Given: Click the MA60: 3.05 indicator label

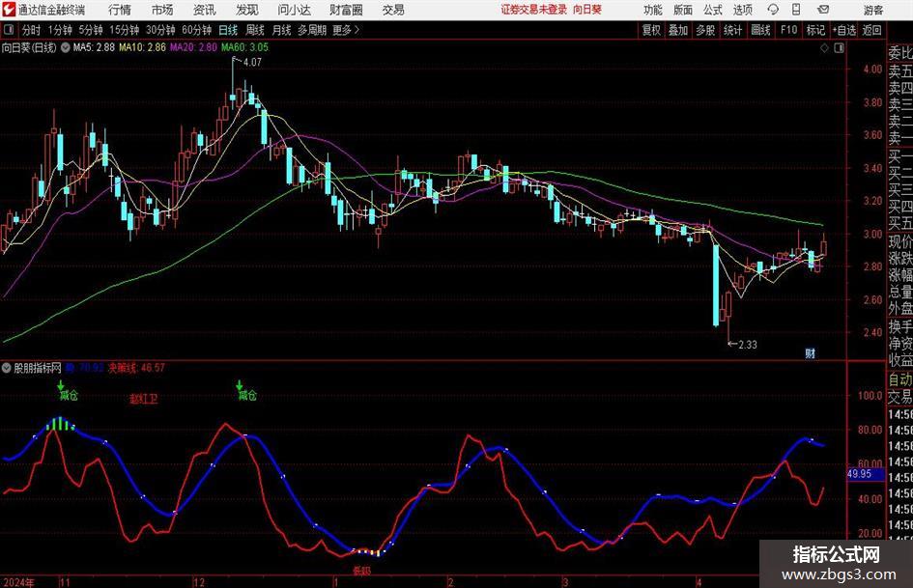Looking at the screenshot, I should pyautogui.click(x=244, y=47).
